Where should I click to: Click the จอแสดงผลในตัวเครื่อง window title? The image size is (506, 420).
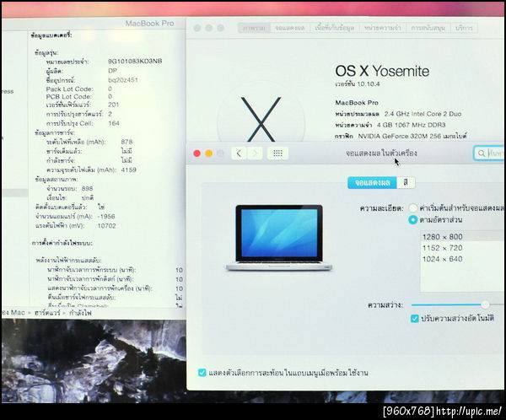(x=381, y=153)
